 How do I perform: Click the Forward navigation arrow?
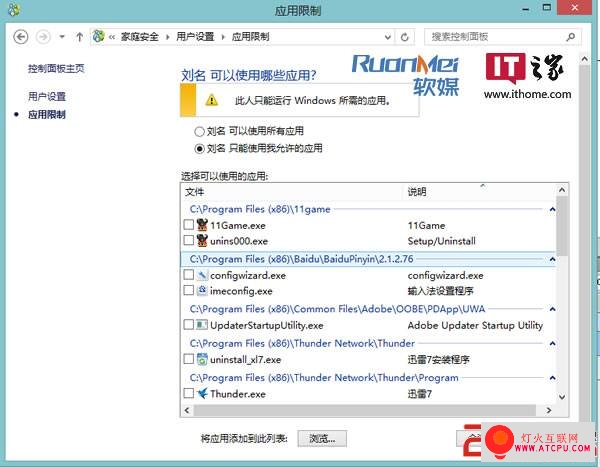[43, 37]
